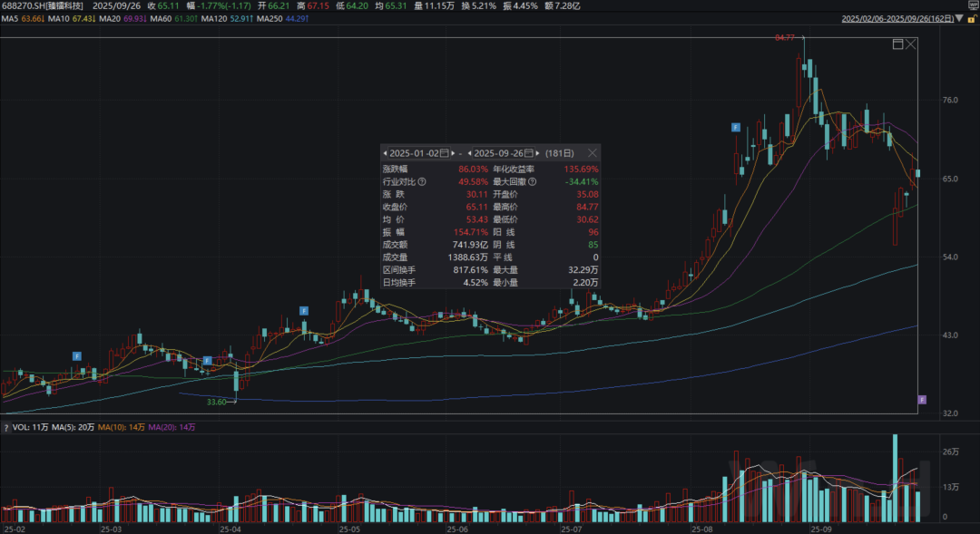
Task: Click 行业对比 value 49.58%
Action: pyautogui.click(x=473, y=181)
